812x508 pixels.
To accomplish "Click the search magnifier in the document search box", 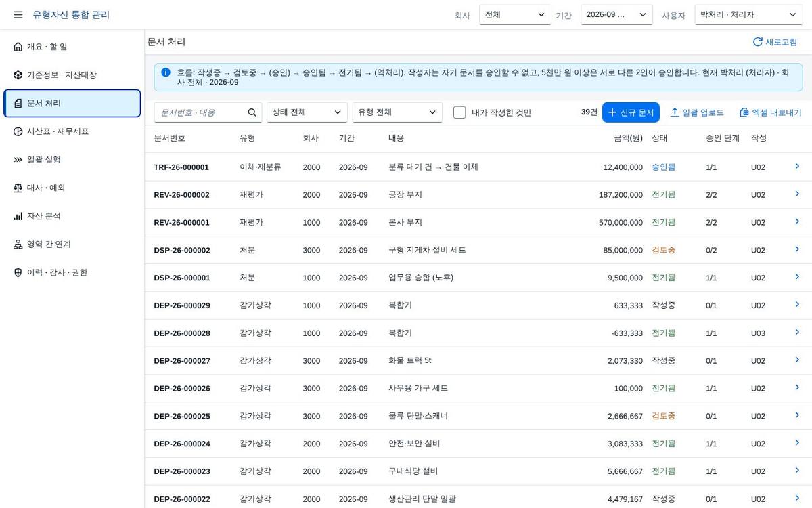I will click(x=252, y=112).
